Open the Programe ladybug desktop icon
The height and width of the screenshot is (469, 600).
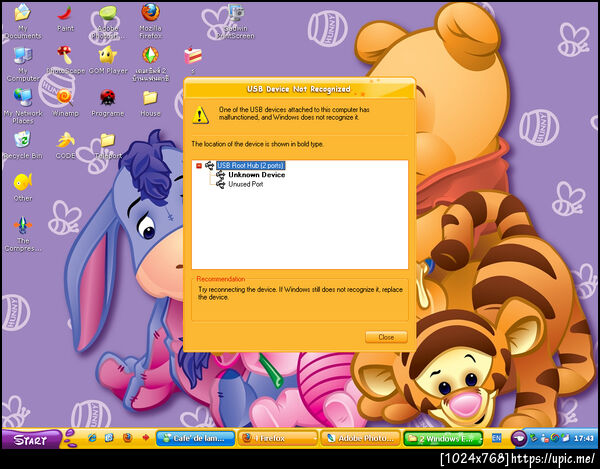108,103
